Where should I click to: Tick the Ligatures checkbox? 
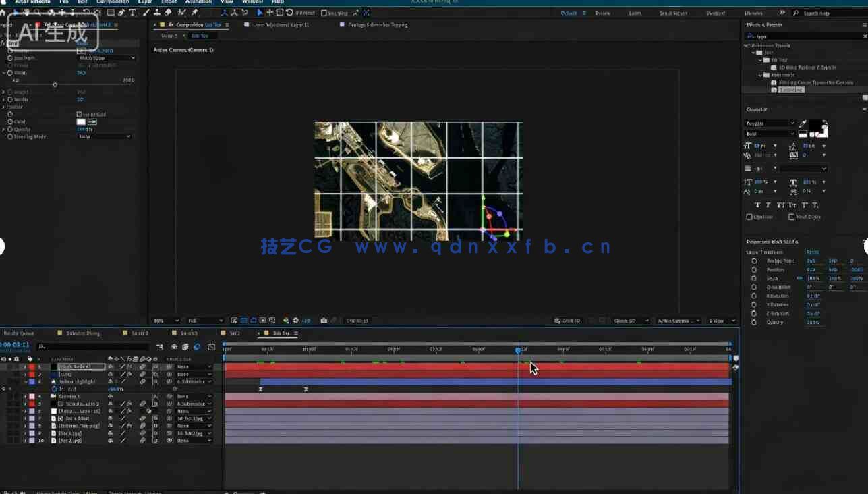tap(749, 217)
